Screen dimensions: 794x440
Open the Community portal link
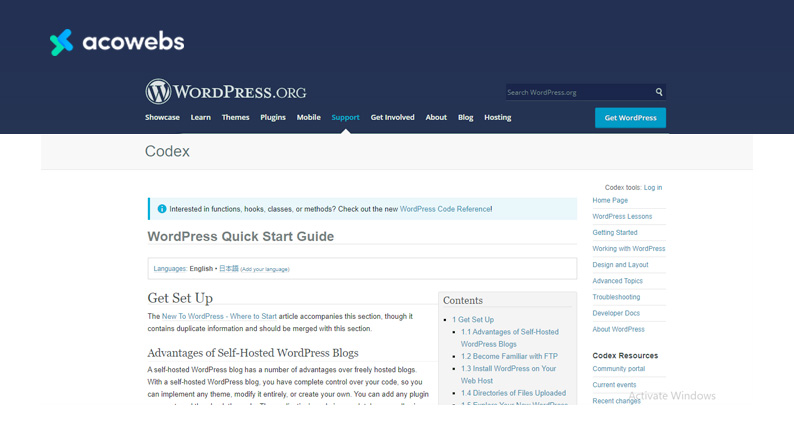pos(619,369)
